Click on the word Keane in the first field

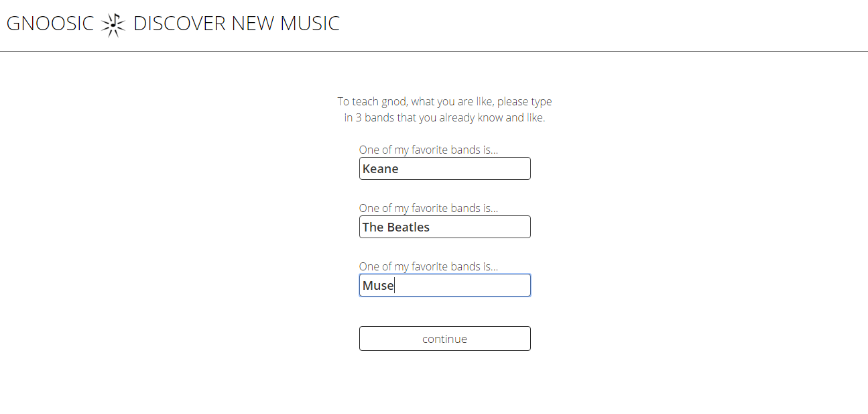(380, 169)
